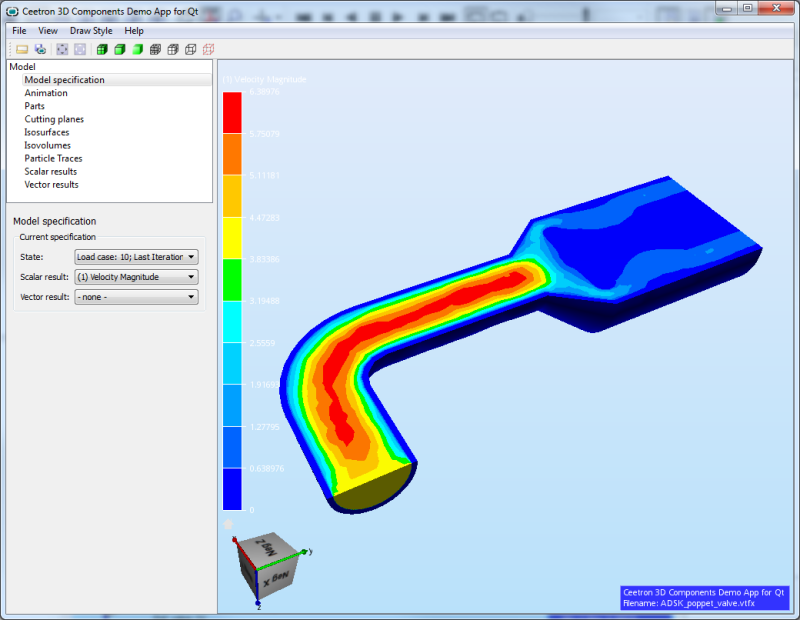This screenshot has width=800, height=620.
Task: Select Cutting planes in the Model tree
Action: coord(54,119)
